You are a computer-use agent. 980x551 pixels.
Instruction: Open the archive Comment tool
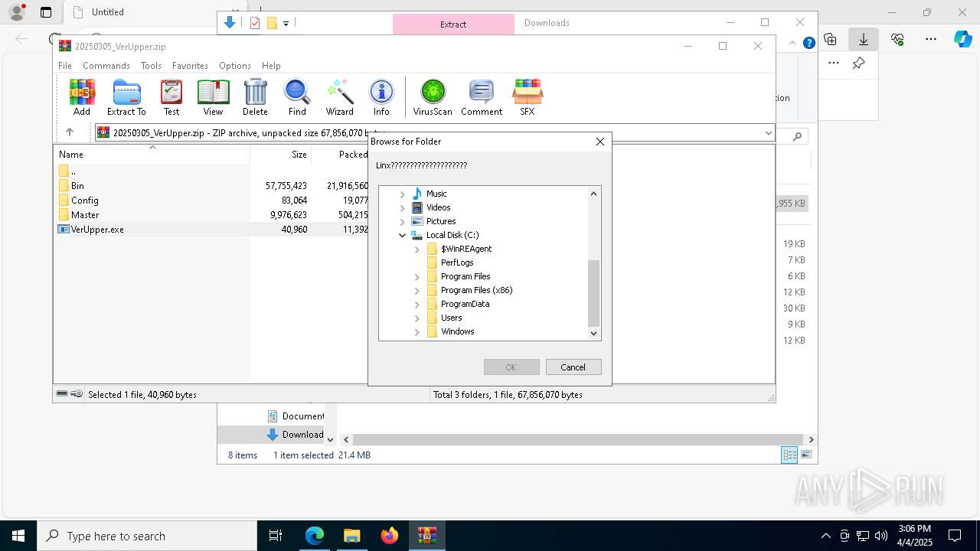click(x=482, y=97)
